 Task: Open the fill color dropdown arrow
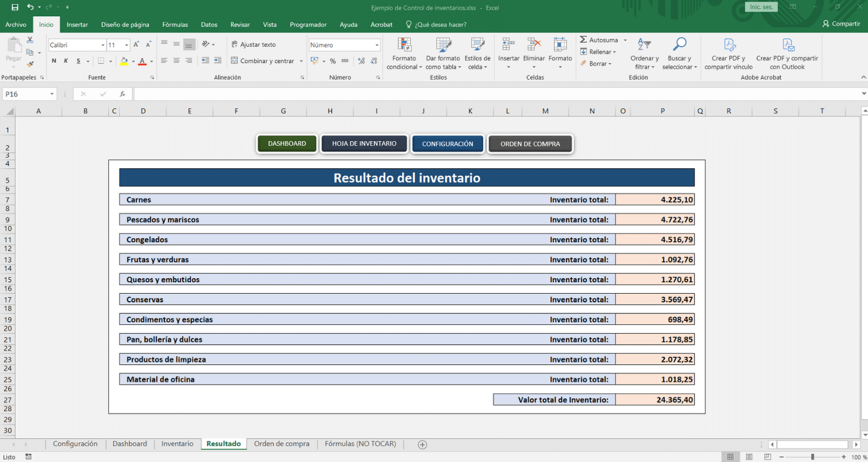[133, 61]
